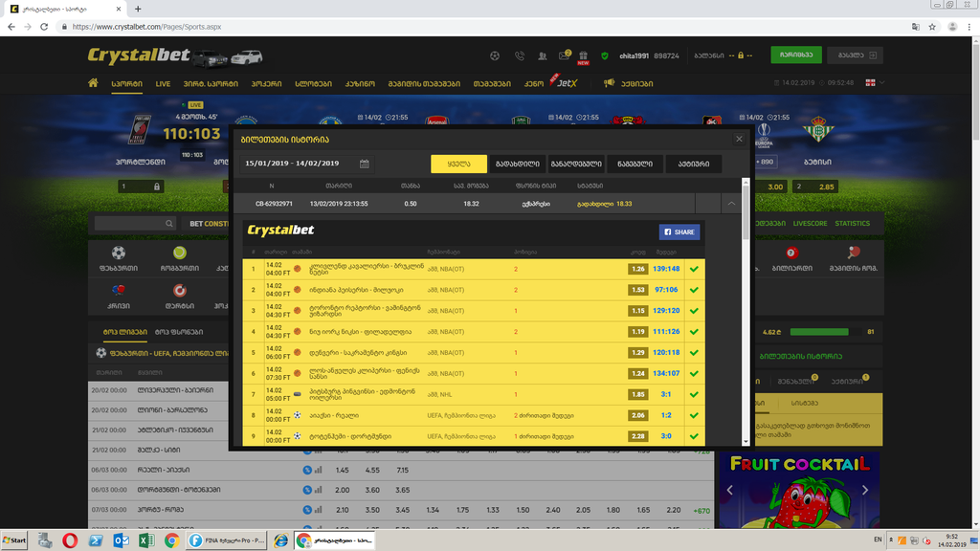
Task: Select the football sport icon
Action: click(x=118, y=253)
